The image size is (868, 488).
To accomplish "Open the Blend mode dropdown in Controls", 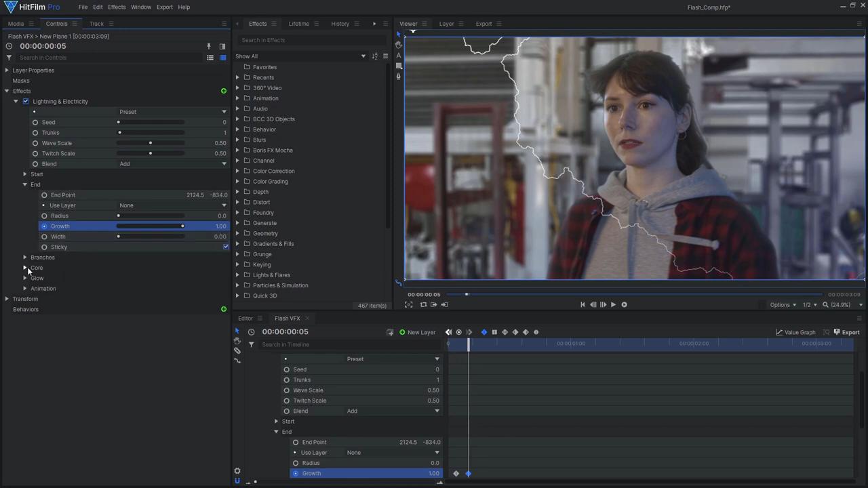I will (172, 164).
